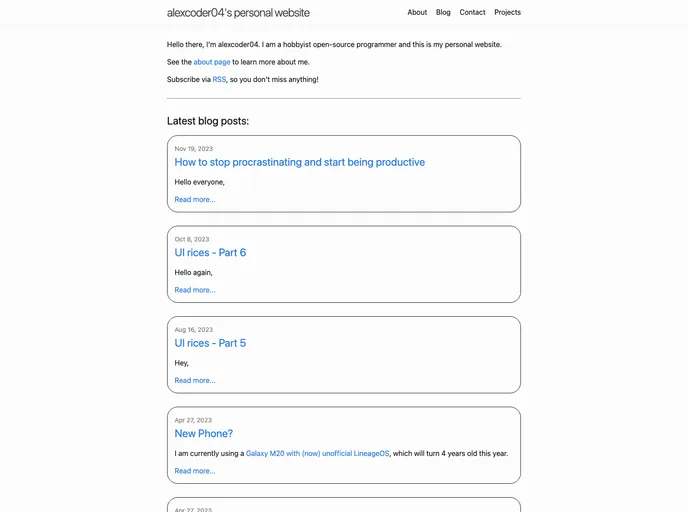688x512 pixels.
Task: Open the "UI rices - Part 5" post
Action: click(x=210, y=343)
